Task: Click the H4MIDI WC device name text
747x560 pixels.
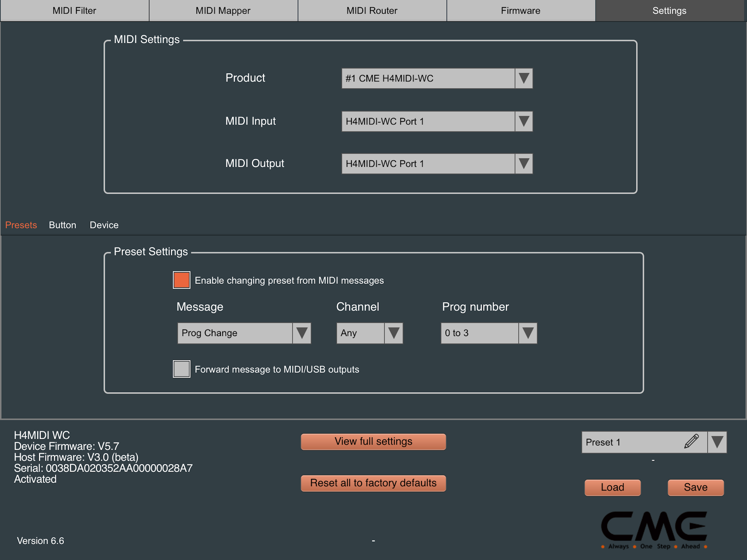Action: tap(42, 435)
